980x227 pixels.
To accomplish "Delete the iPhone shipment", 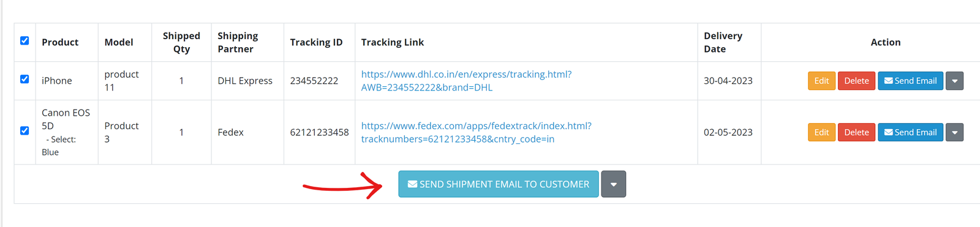I will tap(856, 81).
